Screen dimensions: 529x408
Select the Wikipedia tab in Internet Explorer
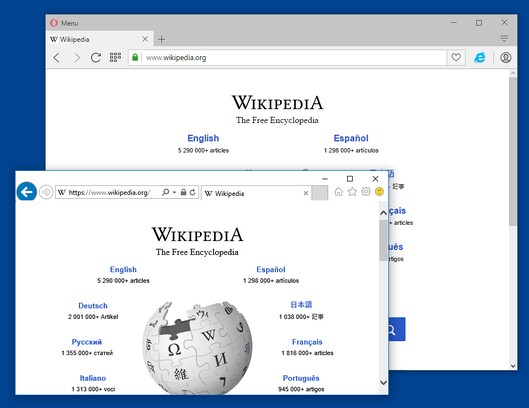click(x=256, y=193)
